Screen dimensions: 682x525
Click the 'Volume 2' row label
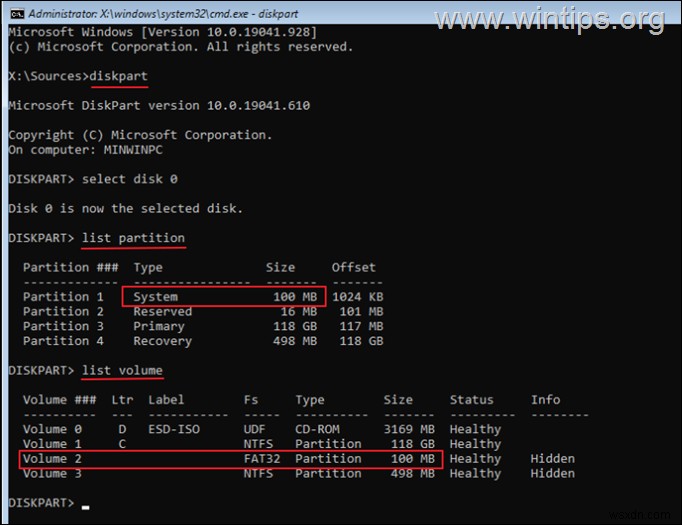point(52,459)
